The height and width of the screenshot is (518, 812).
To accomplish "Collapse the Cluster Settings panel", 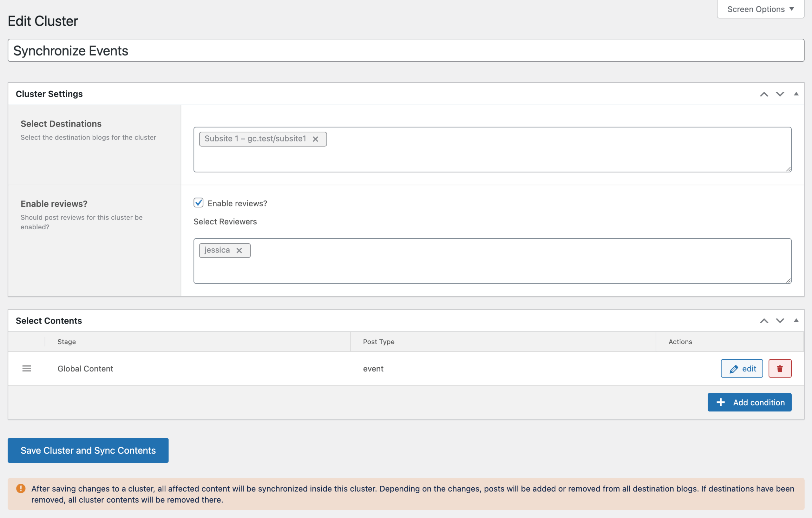I will click(796, 94).
